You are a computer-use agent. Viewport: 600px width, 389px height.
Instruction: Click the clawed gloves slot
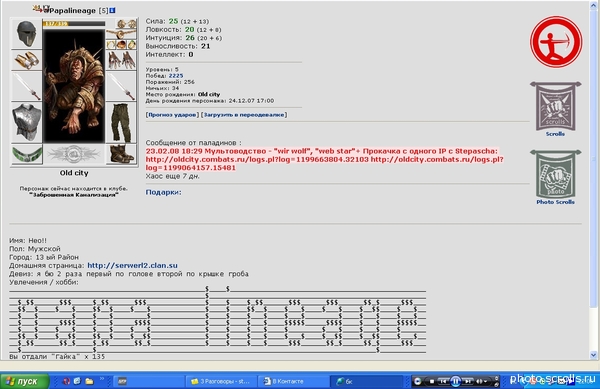click(x=121, y=60)
